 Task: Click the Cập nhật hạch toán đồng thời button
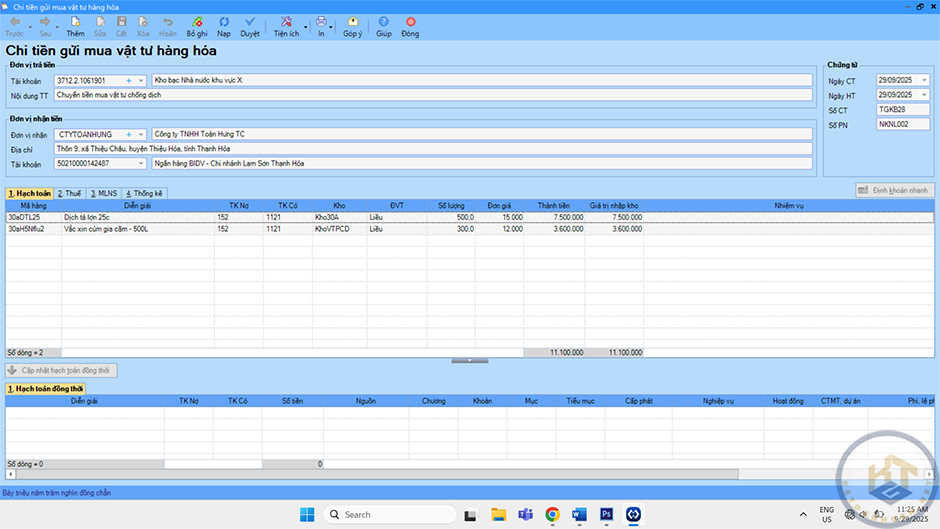63,370
